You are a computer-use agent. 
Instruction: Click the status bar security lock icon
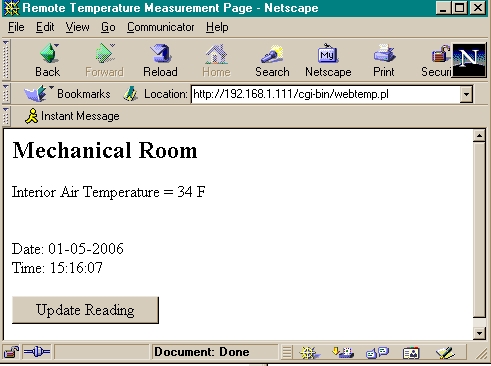pos(11,352)
